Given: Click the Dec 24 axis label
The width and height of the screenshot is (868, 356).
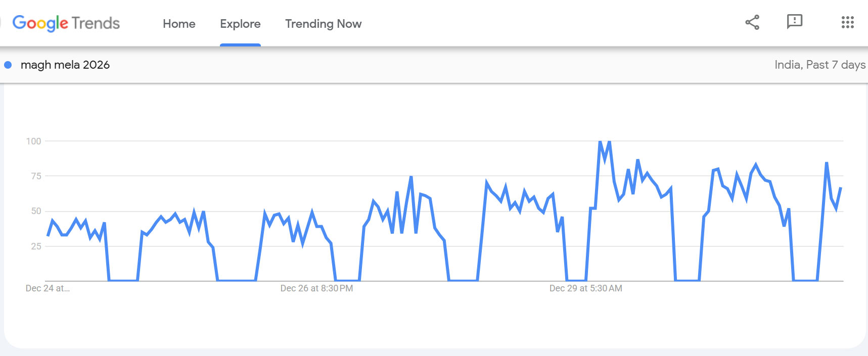Looking at the screenshot, I should [48, 288].
